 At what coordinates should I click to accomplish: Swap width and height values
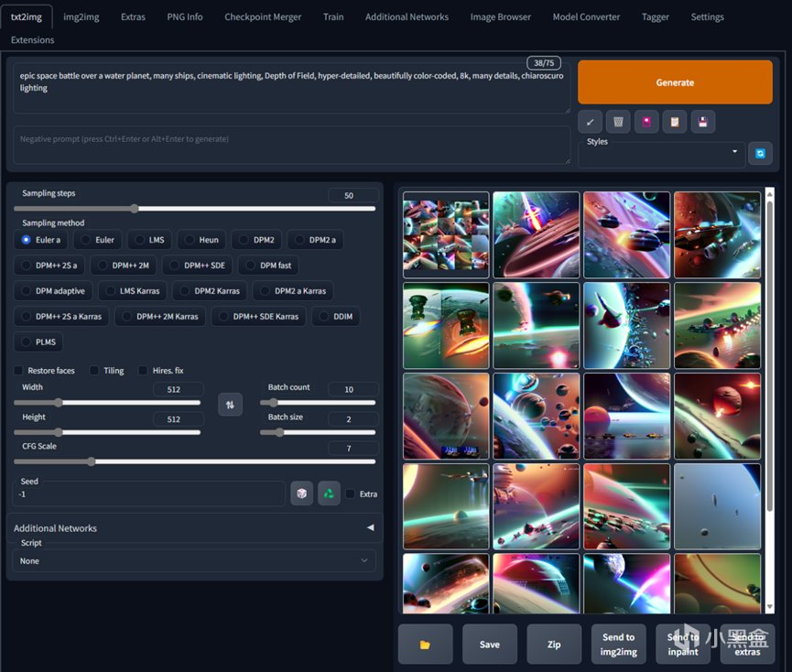[230, 404]
